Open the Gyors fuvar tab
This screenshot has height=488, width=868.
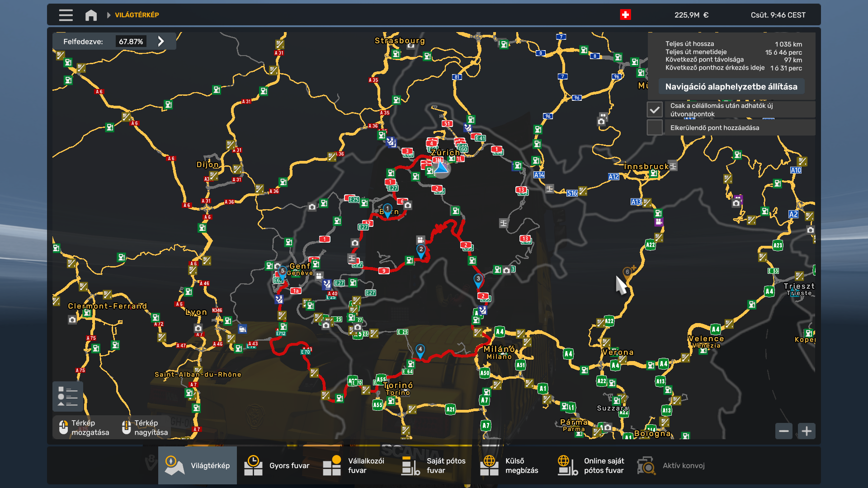click(276, 465)
